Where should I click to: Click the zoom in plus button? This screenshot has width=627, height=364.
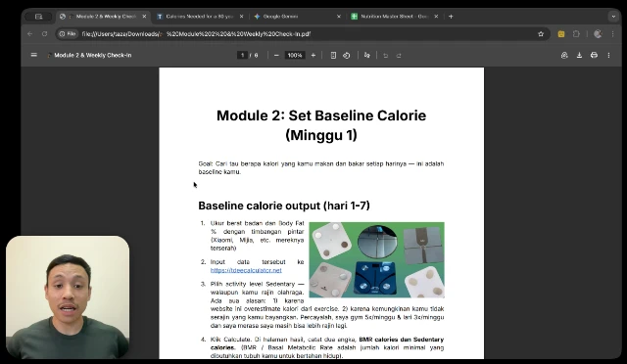pyautogui.click(x=313, y=55)
